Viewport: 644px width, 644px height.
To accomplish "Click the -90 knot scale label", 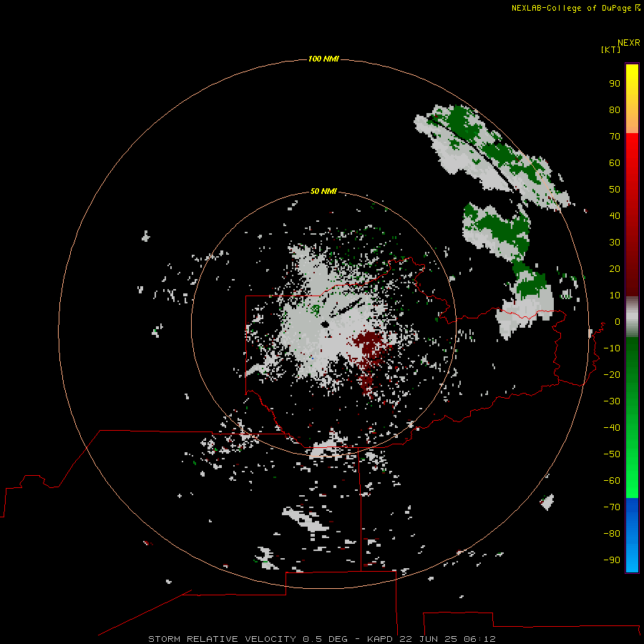I will pos(612,560).
